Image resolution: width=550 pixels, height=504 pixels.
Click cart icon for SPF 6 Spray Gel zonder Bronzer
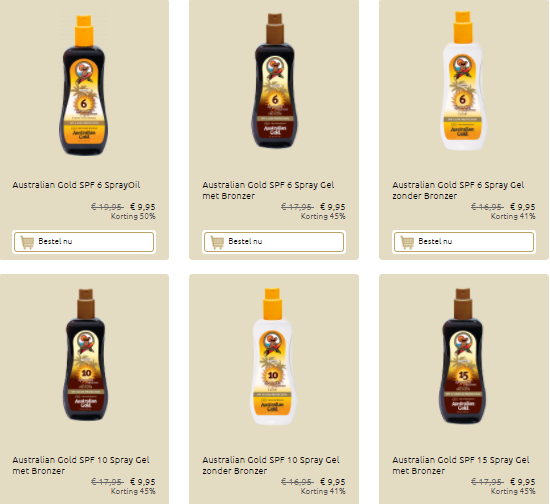407,242
